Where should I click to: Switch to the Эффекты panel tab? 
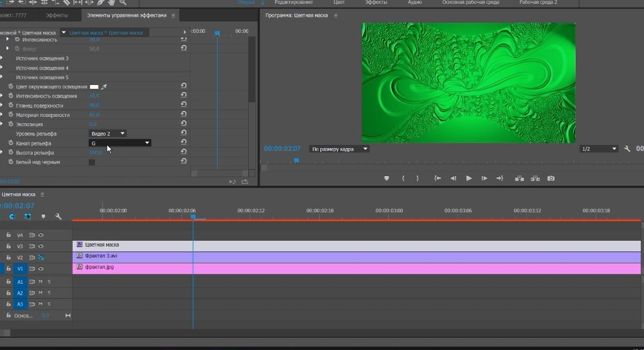pos(57,16)
